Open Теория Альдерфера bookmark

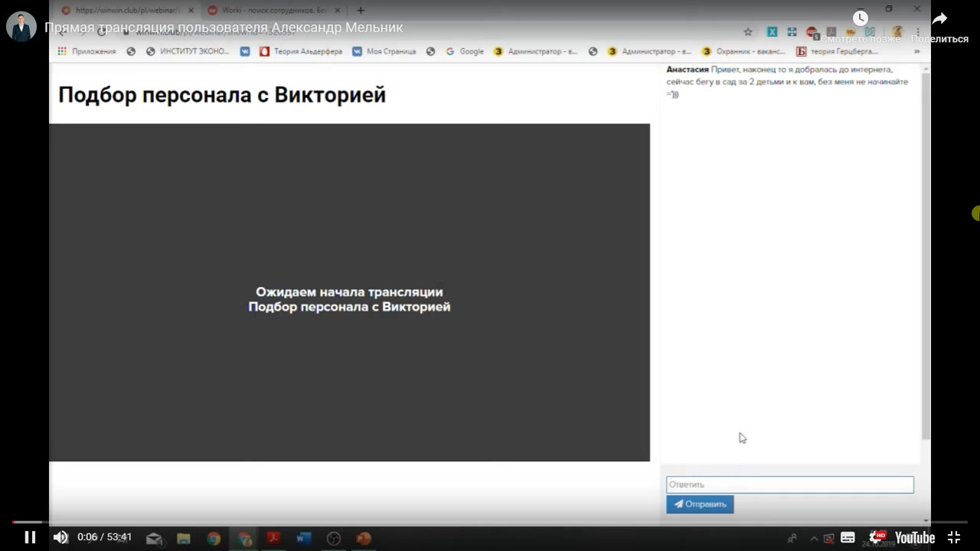(x=301, y=51)
